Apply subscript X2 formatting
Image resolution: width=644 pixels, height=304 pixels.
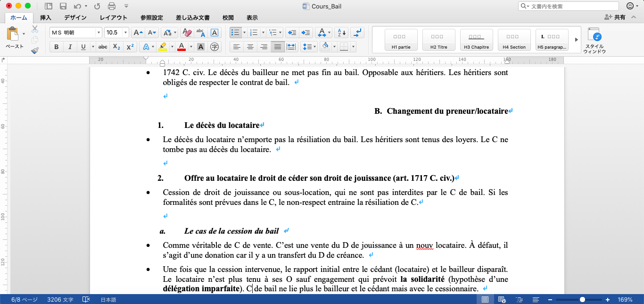[x=116, y=47]
